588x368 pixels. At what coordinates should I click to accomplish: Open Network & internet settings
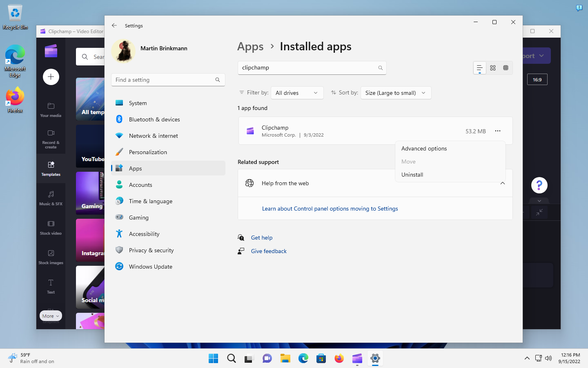coord(168,136)
